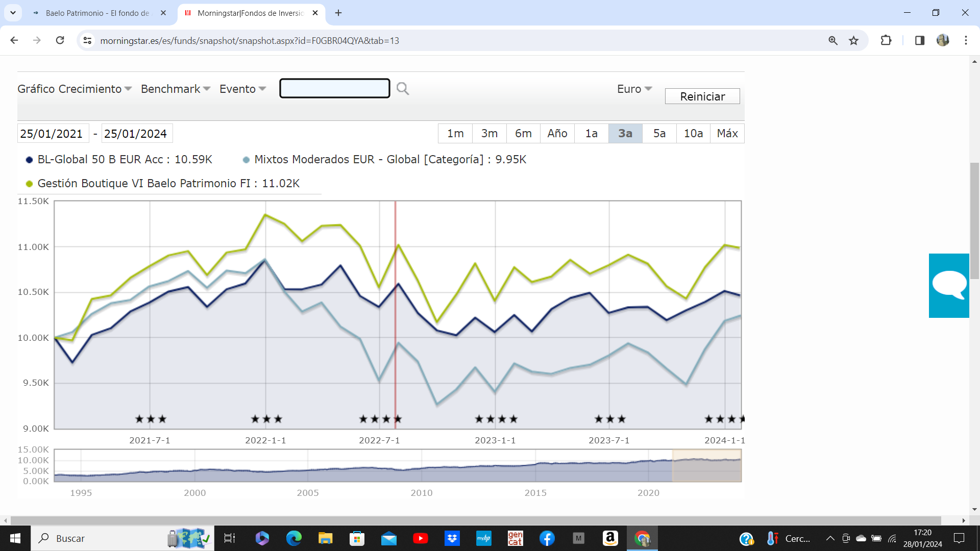Open the Amazon taskbar icon
This screenshot has width=980, height=551.
coord(610,538)
